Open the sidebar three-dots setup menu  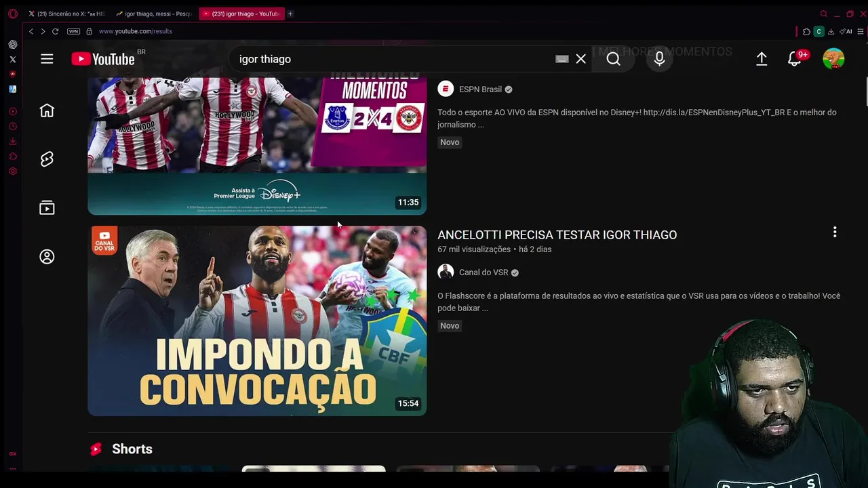[12, 468]
